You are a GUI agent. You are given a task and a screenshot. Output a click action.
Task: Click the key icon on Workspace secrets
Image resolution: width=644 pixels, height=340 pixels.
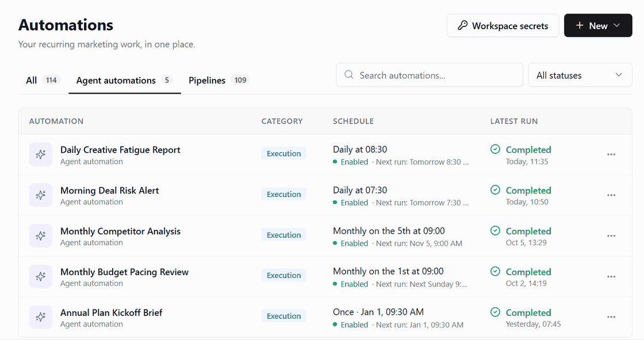[x=463, y=25]
